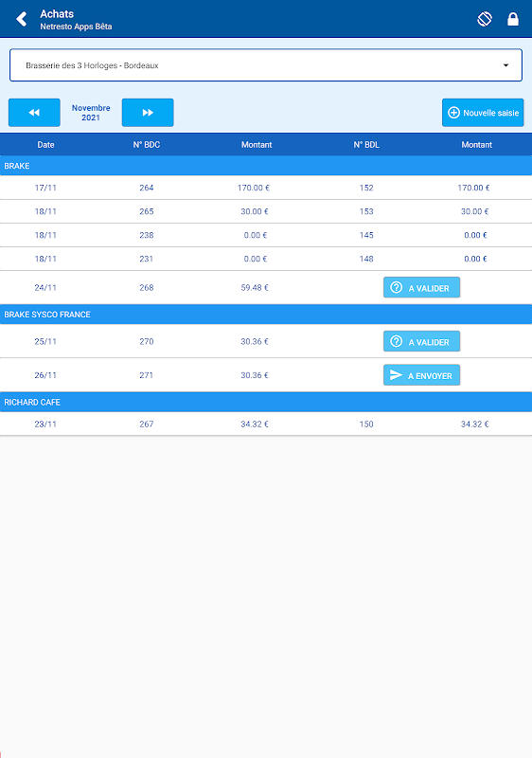Click the plus icon on Nouvelle saisie
This screenshot has height=758, width=532.
click(453, 113)
